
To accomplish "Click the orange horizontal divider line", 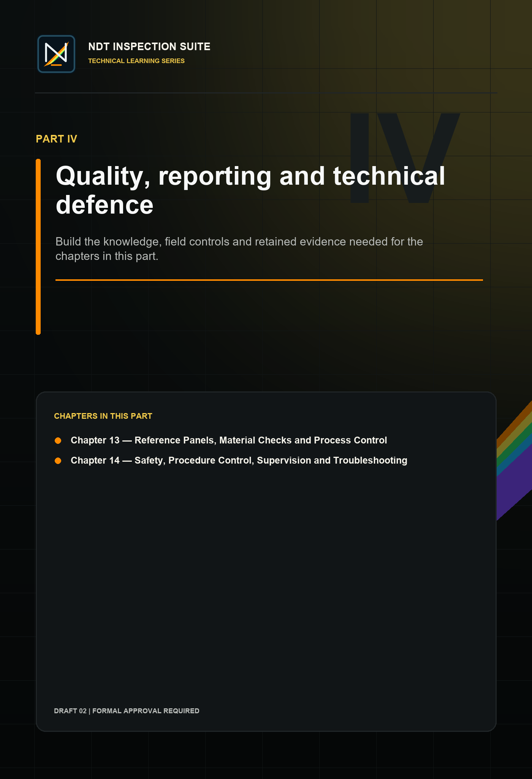I will tap(269, 280).
